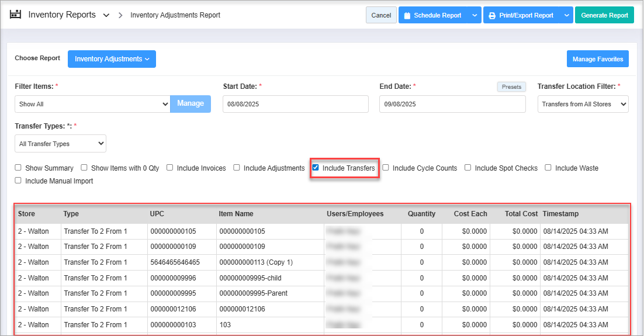Enable the Show Summary checkbox

tap(18, 168)
